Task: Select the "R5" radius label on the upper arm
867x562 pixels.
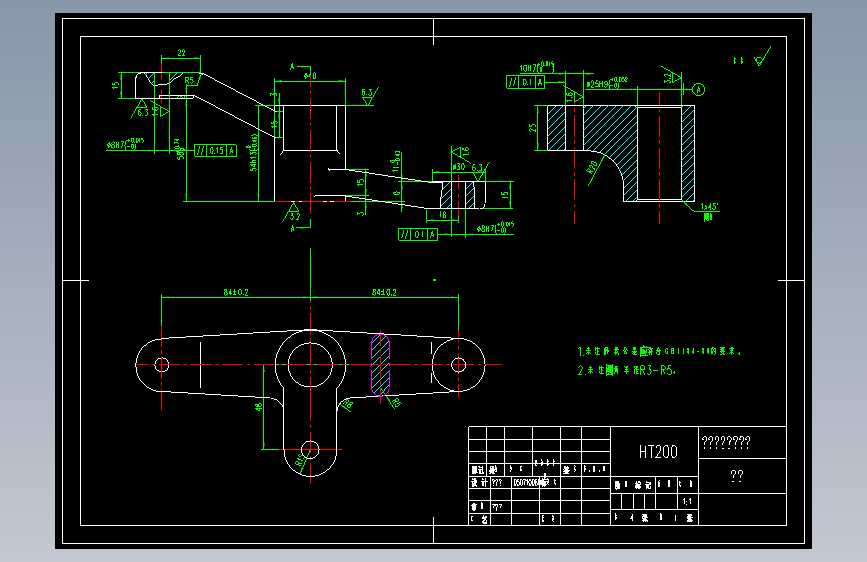Action: [x=190, y=80]
